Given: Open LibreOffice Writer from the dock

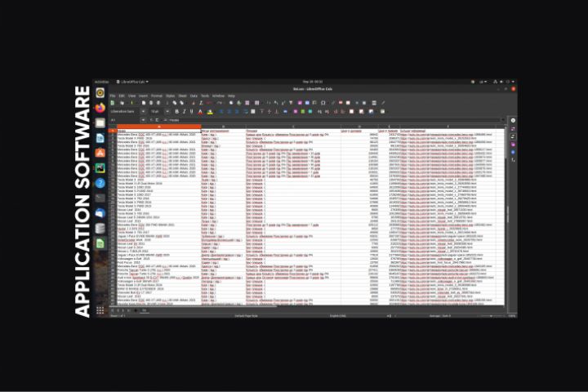Looking at the screenshot, I should [100, 138].
